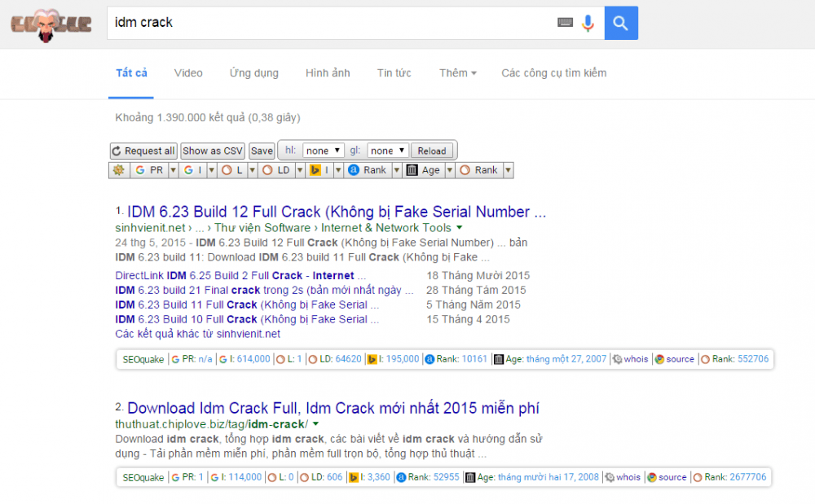The height and width of the screenshot is (504, 815).
Task: Open the on-screen keyboard icon in search box
Action: tap(565, 22)
